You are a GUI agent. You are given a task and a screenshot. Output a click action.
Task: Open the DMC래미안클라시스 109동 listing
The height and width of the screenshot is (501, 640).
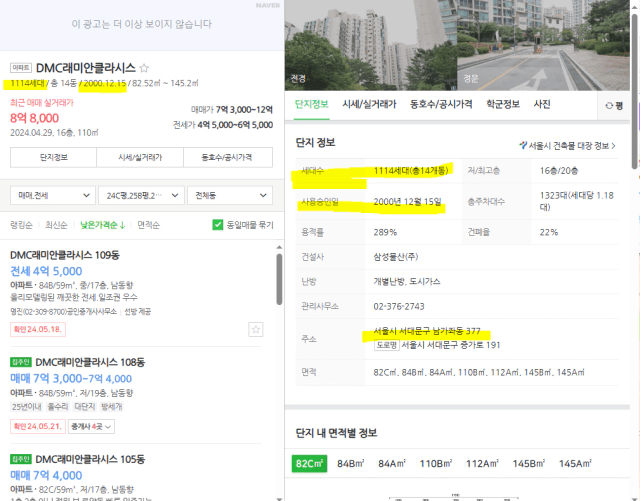(x=64, y=255)
